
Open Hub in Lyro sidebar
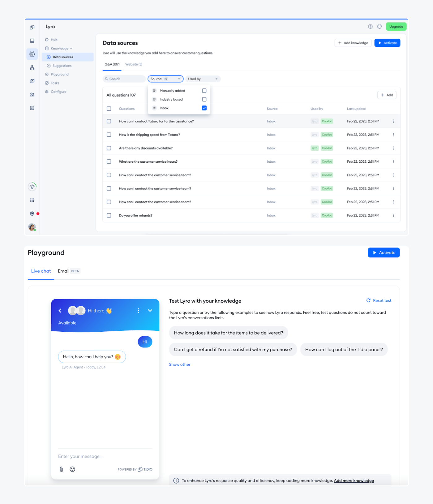[54, 40]
